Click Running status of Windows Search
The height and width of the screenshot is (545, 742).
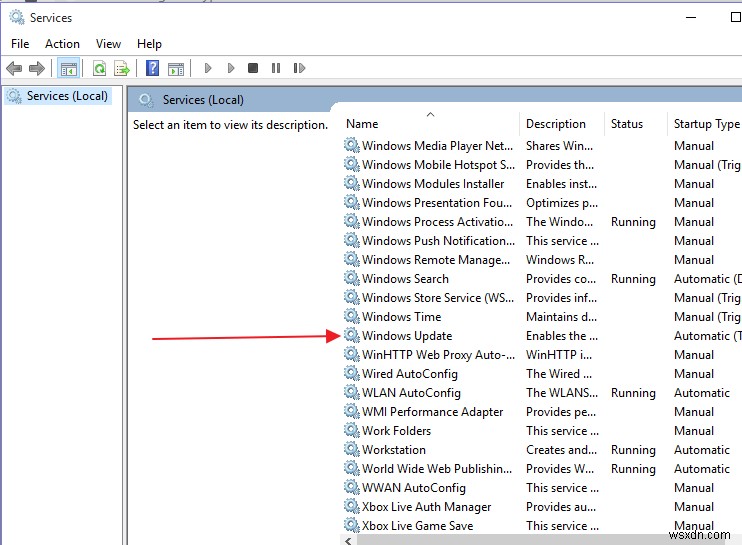tap(633, 279)
